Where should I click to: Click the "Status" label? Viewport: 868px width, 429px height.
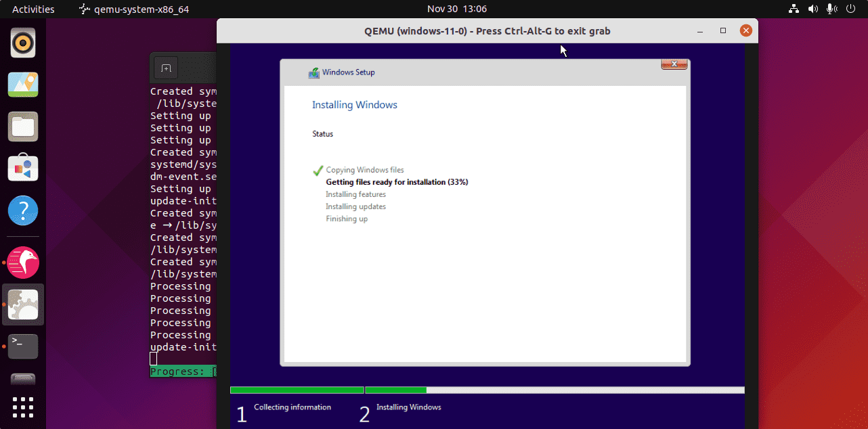click(x=323, y=134)
